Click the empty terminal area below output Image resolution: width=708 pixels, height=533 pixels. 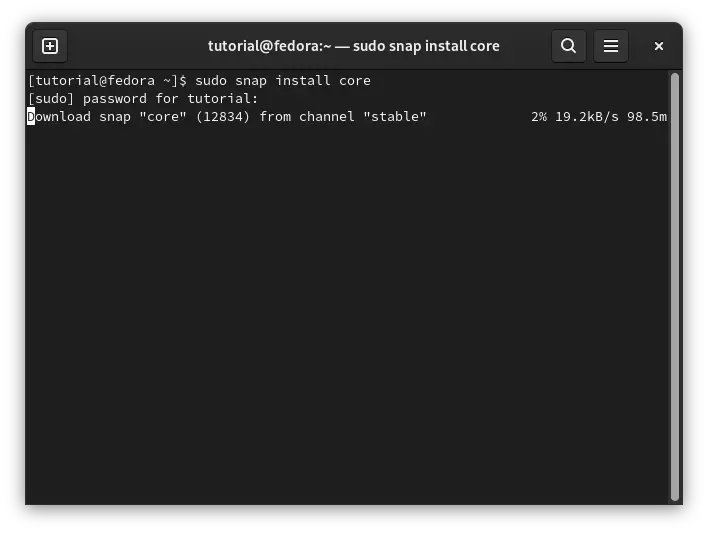point(347,312)
